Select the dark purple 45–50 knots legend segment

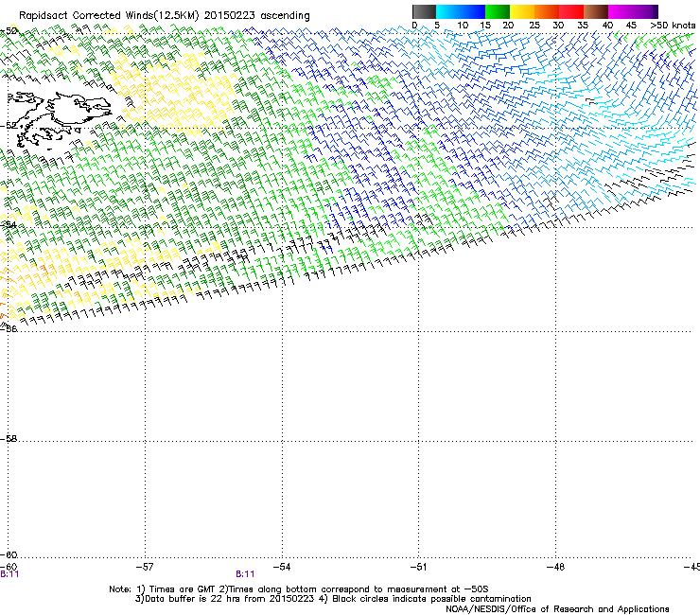(x=645, y=11)
